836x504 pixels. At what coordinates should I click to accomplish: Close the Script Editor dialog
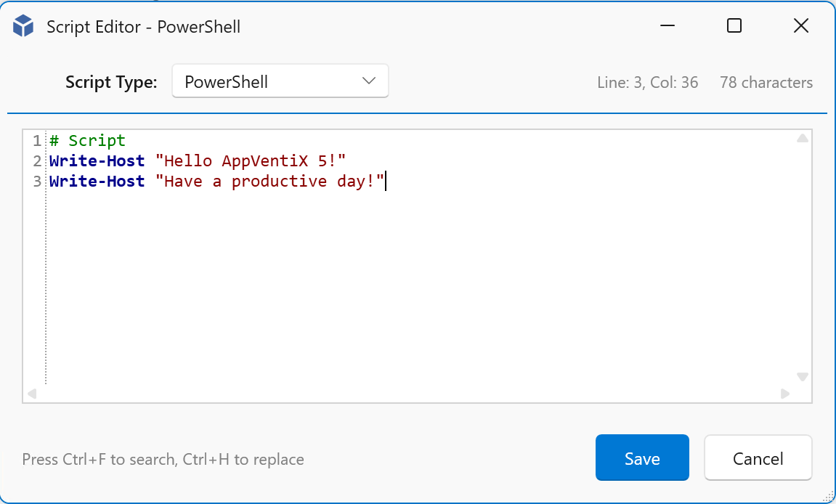pyautogui.click(x=801, y=26)
